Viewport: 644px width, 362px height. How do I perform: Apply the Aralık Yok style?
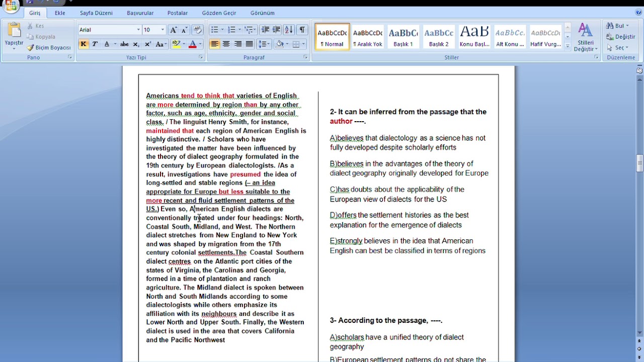pos(368,37)
